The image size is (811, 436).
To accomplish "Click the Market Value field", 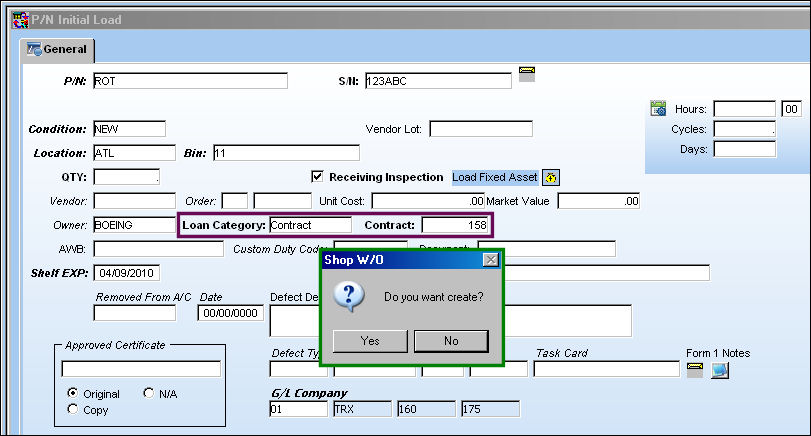I will coord(599,201).
